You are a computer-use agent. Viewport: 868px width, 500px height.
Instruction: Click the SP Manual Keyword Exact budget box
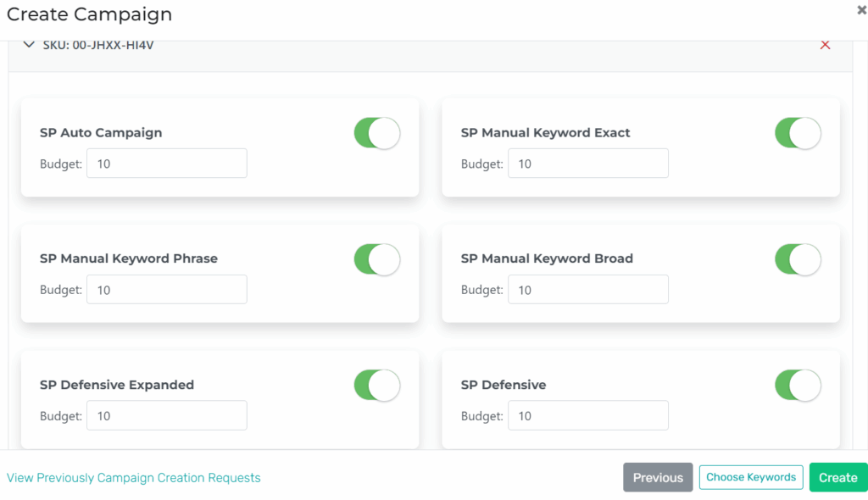[x=587, y=163]
